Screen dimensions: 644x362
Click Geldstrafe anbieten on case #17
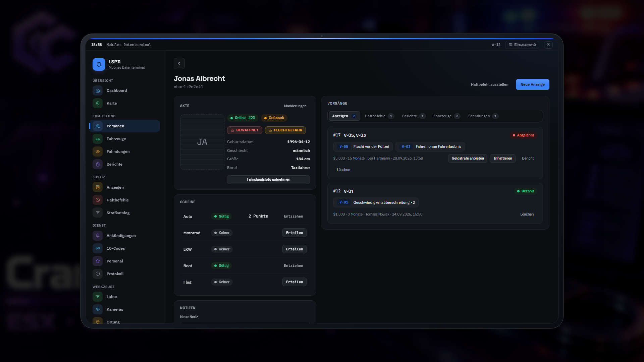click(x=468, y=158)
